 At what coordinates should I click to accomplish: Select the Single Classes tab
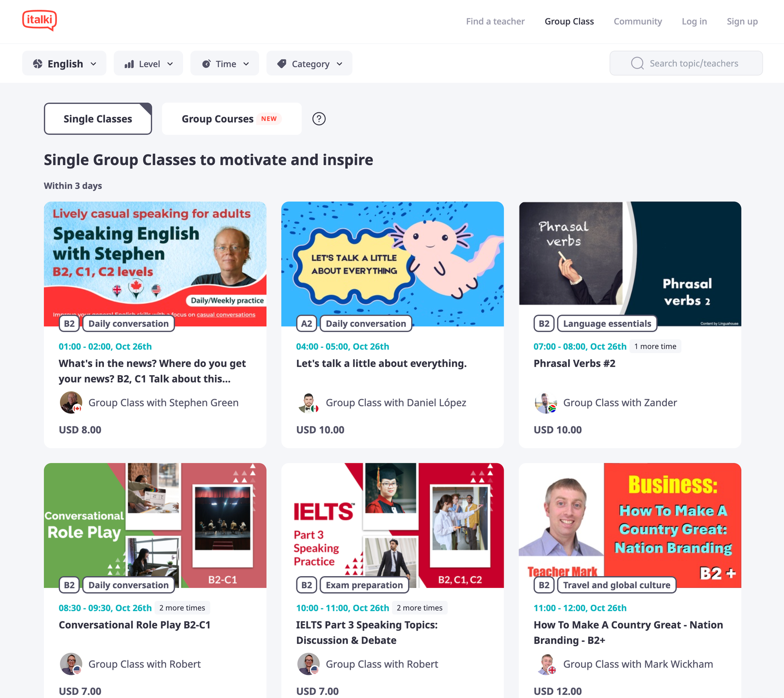(98, 119)
